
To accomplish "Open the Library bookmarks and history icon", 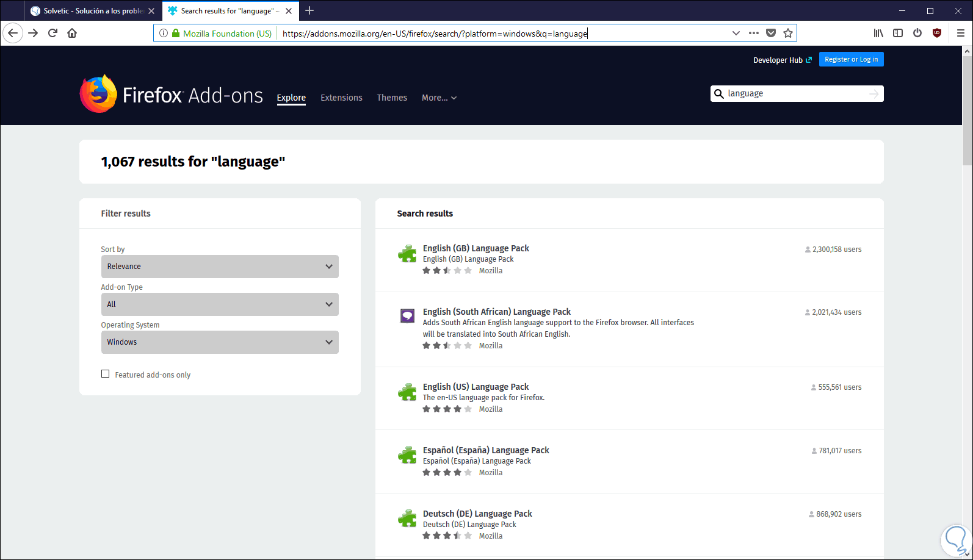I will pos(878,33).
